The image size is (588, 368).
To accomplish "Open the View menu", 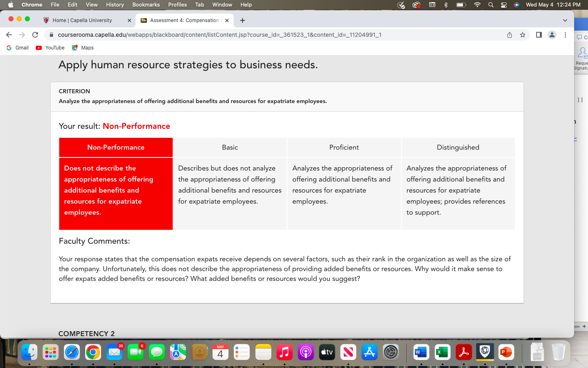I will click(92, 4).
